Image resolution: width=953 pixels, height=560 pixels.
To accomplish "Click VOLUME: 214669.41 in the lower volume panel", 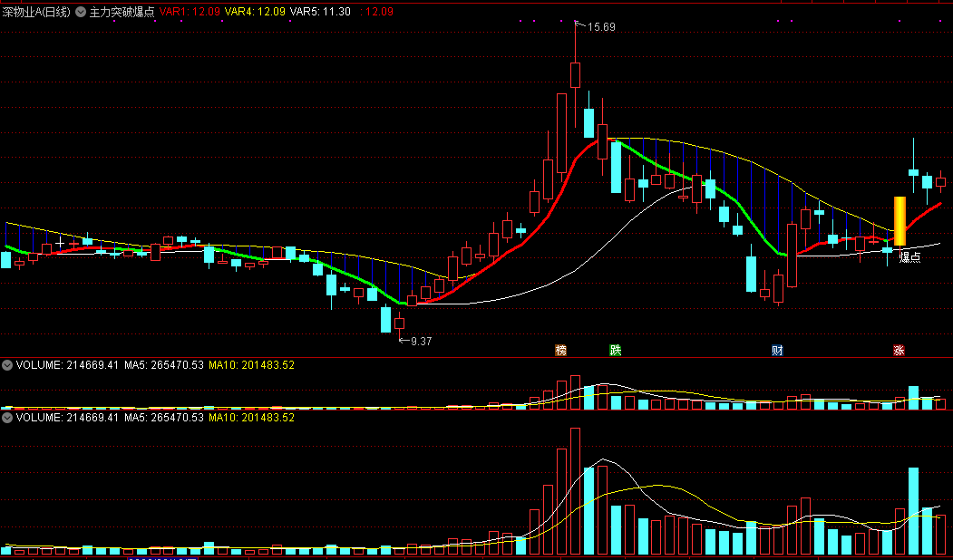I will pos(67,418).
